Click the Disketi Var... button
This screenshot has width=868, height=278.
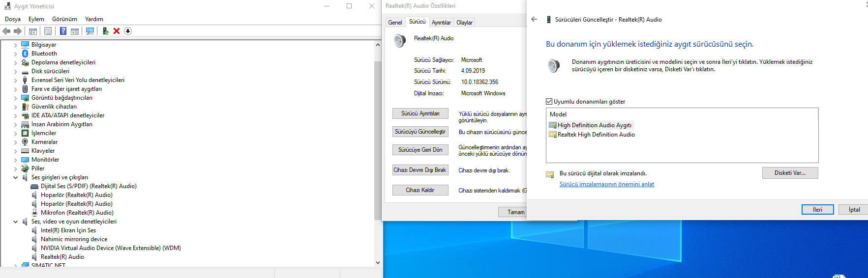790,173
